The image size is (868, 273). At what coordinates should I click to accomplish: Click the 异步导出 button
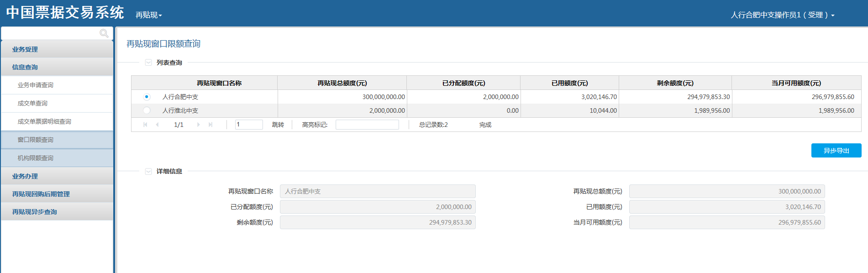[x=836, y=151]
